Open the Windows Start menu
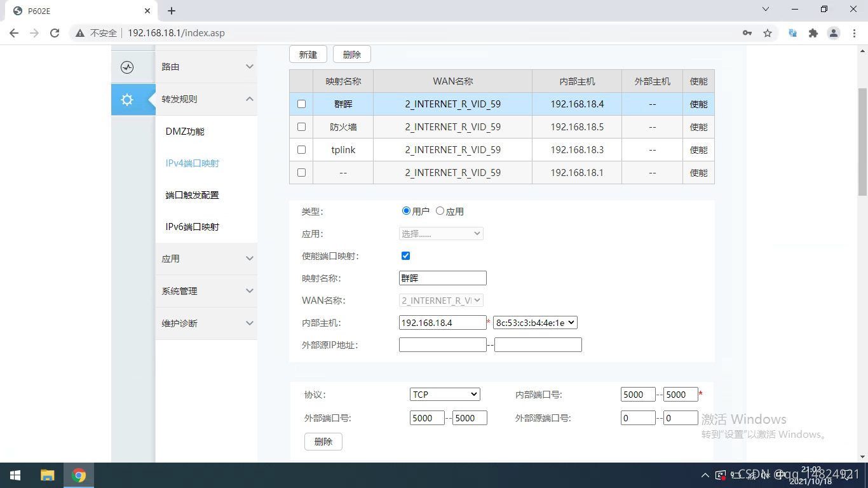 point(15,475)
